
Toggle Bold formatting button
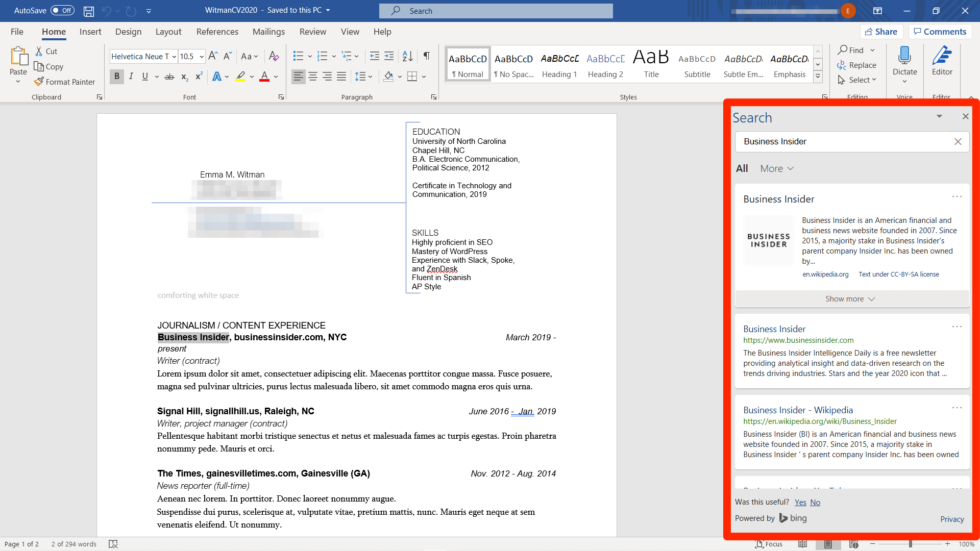coord(117,77)
